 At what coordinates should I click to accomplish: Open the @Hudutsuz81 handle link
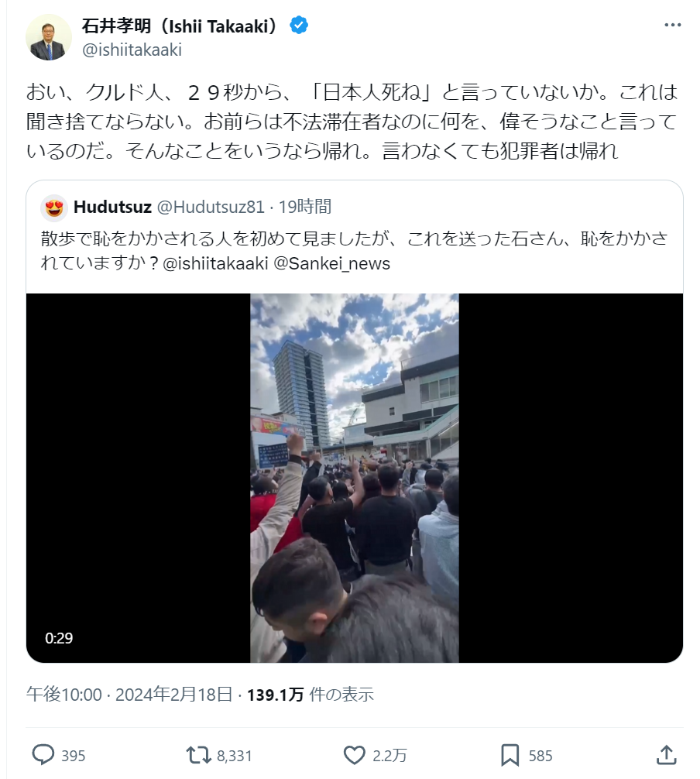point(211,207)
